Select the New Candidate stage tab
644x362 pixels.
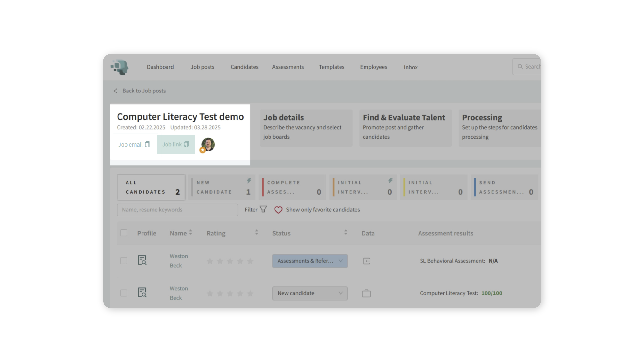(x=222, y=187)
